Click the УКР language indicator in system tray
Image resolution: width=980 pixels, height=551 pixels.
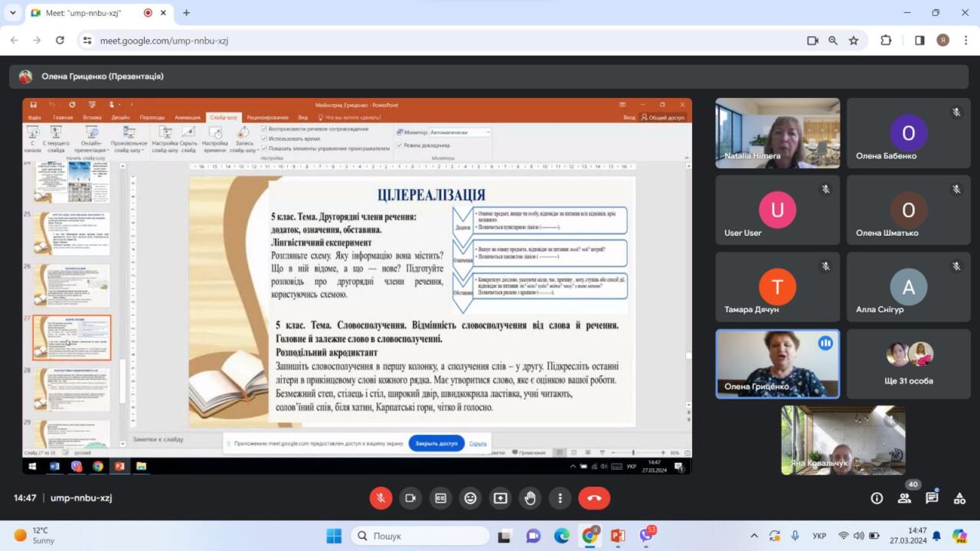(x=819, y=536)
